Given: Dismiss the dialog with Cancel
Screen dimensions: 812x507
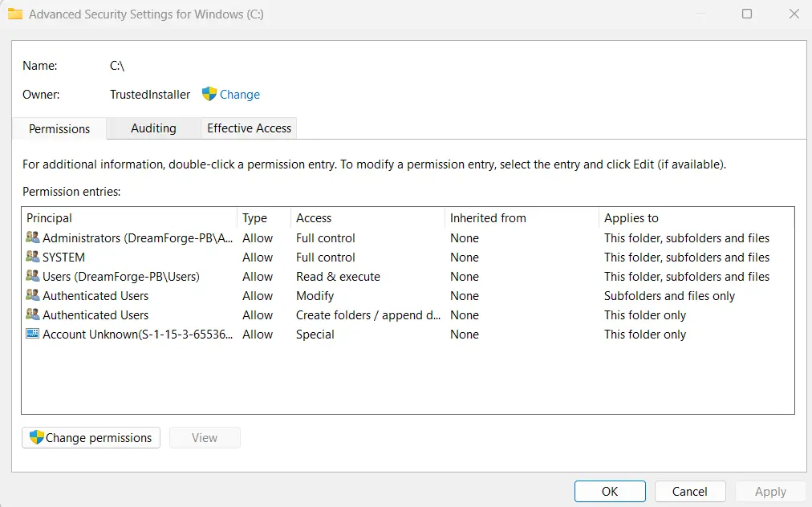Looking at the screenshot, I should [x=690, y=491].
